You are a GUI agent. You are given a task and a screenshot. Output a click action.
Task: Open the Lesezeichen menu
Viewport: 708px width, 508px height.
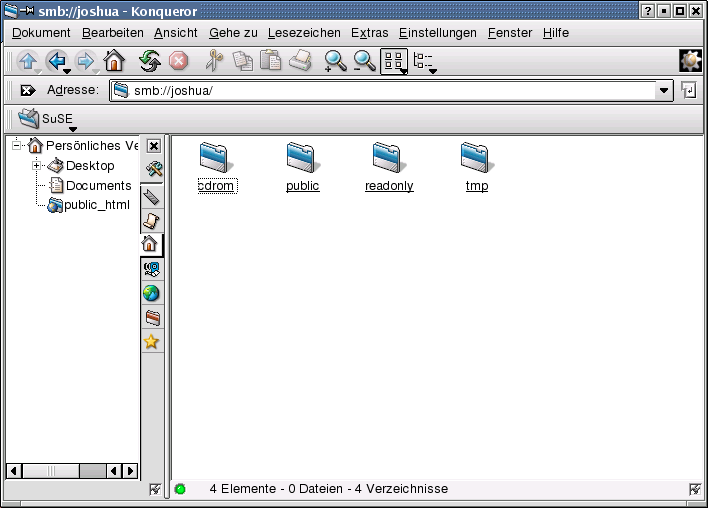304,33
